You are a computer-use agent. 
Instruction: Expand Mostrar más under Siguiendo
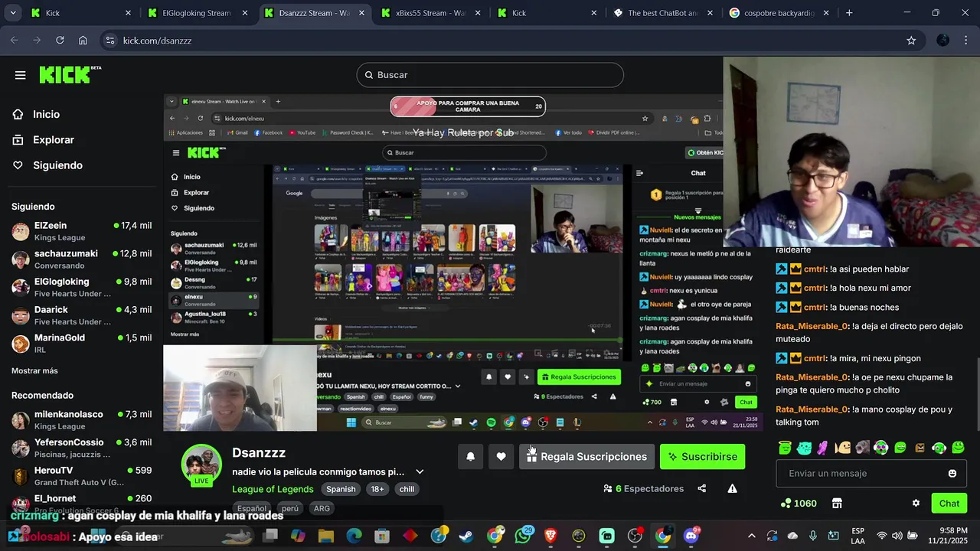point(34,370)
